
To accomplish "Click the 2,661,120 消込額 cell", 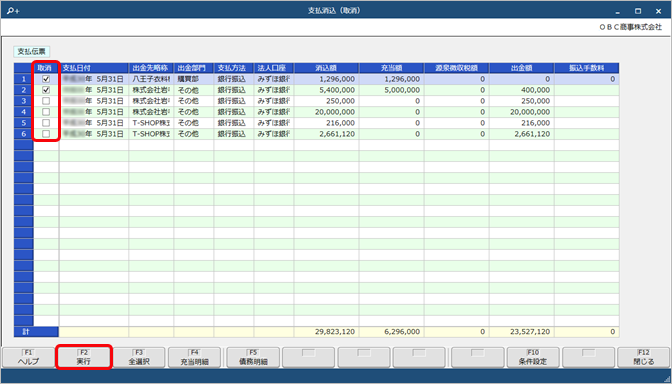I will (327, 134).
